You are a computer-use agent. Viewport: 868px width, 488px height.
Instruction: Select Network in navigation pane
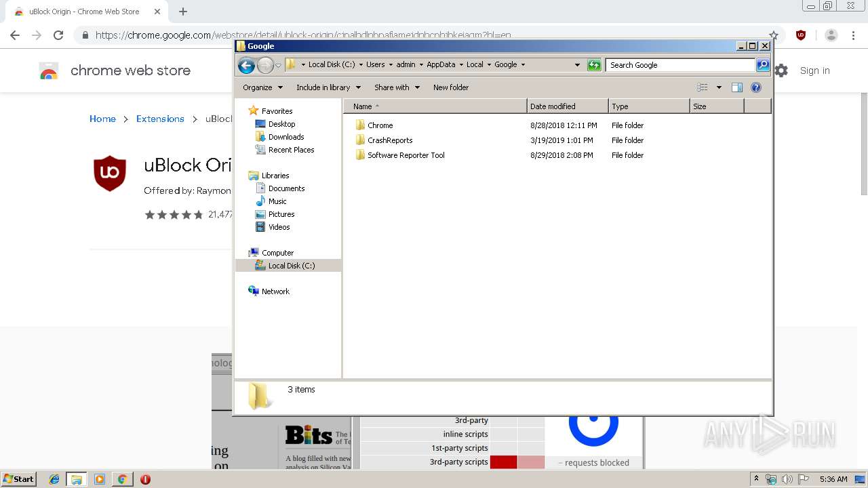tap(269, 291)
